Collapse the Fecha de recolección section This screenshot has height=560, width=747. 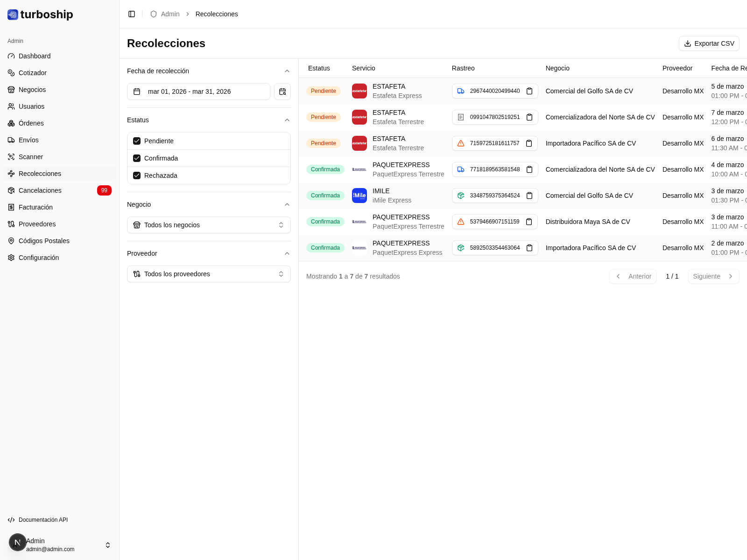287,71
